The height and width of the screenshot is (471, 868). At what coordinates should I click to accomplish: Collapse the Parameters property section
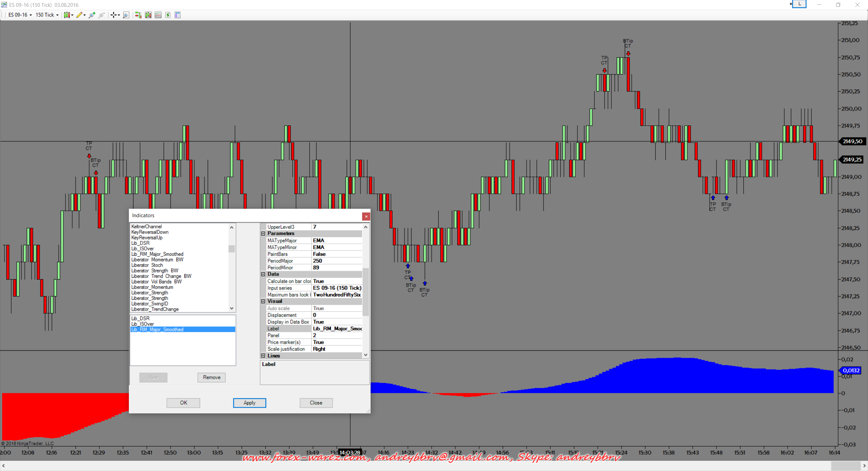[x=263, y=233]
